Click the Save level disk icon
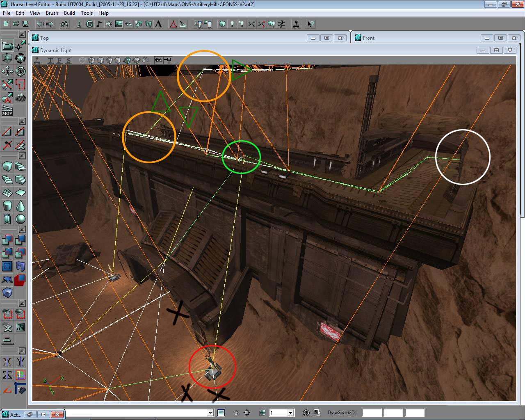Screen dimensions: 525x420 click(x=25, y=24)
